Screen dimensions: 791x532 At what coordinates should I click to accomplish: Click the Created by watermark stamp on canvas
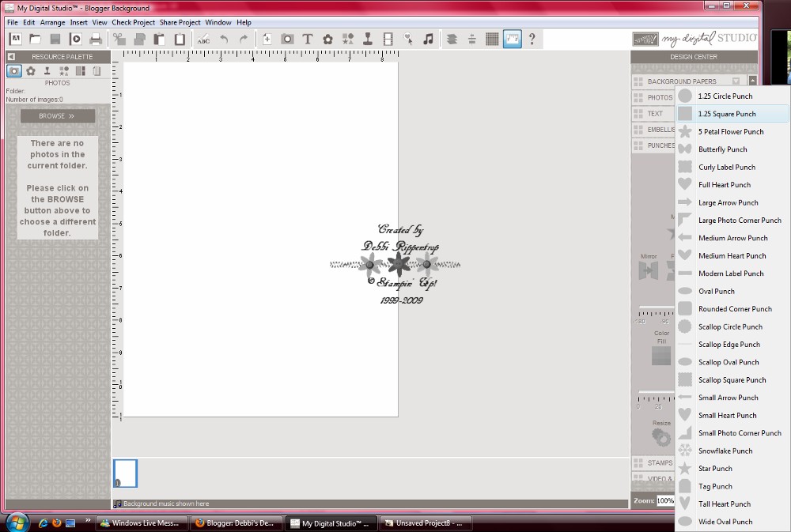click(395, 264)
